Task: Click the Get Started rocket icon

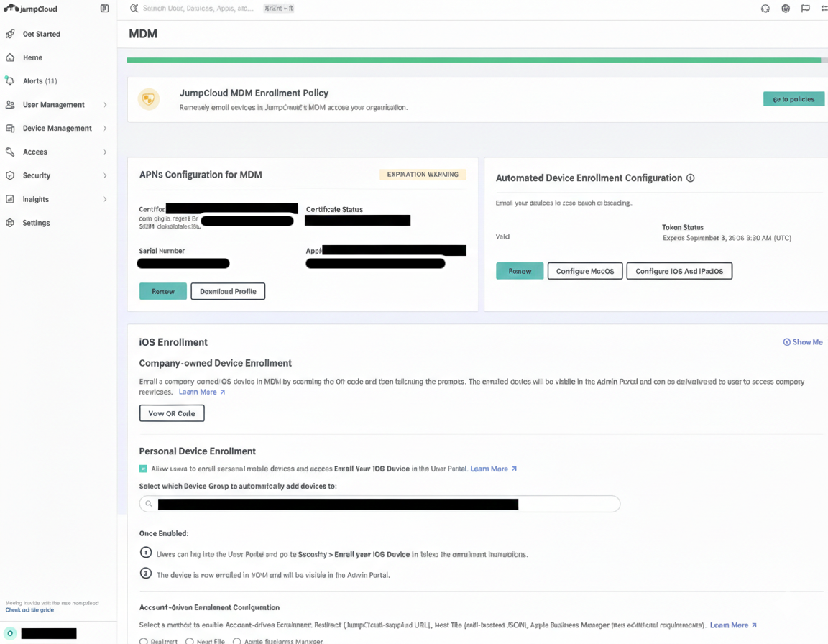Action: coord(10,34)
